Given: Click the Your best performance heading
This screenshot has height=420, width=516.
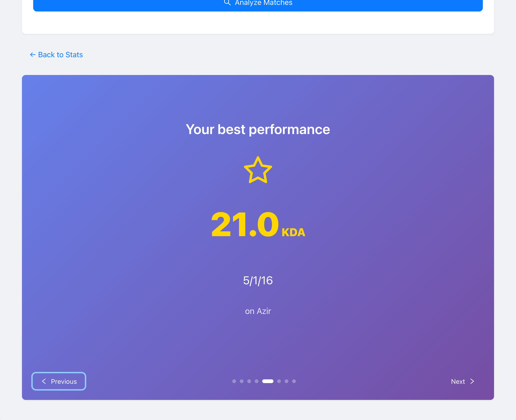Looking at the screenshot, I should (258, 129).
